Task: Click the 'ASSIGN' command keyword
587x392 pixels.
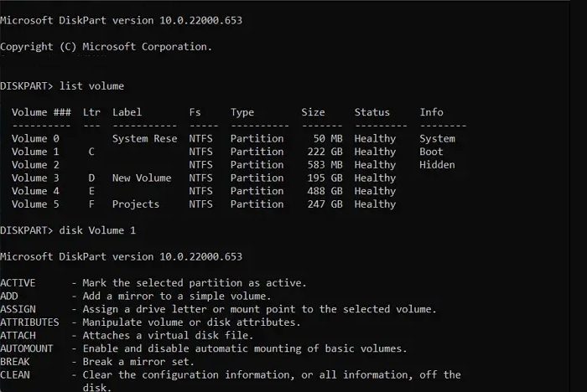Action: (x=18, y=309)
